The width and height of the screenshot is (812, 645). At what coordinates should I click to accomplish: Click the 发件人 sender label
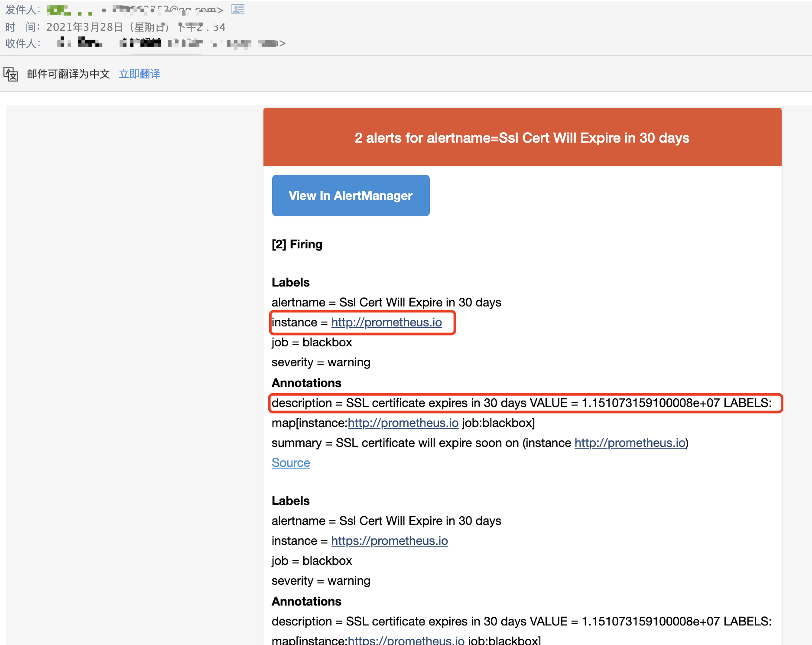pyautogui.click(x=23, y=10)
